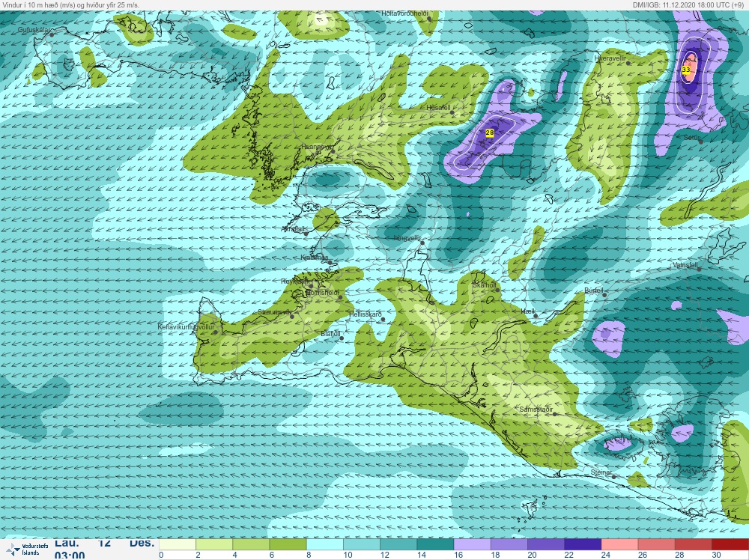Click the Hólmsheiði station label
Image resolution: width=749 pixels, height=560 pixels.
pyautogui.click(x=321, y=293)
